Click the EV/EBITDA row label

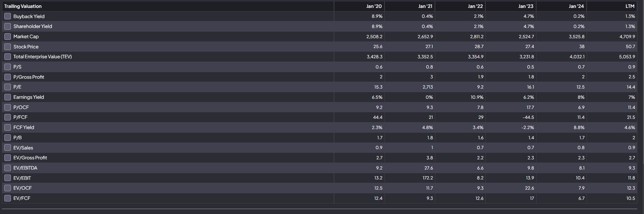(25, 168)
